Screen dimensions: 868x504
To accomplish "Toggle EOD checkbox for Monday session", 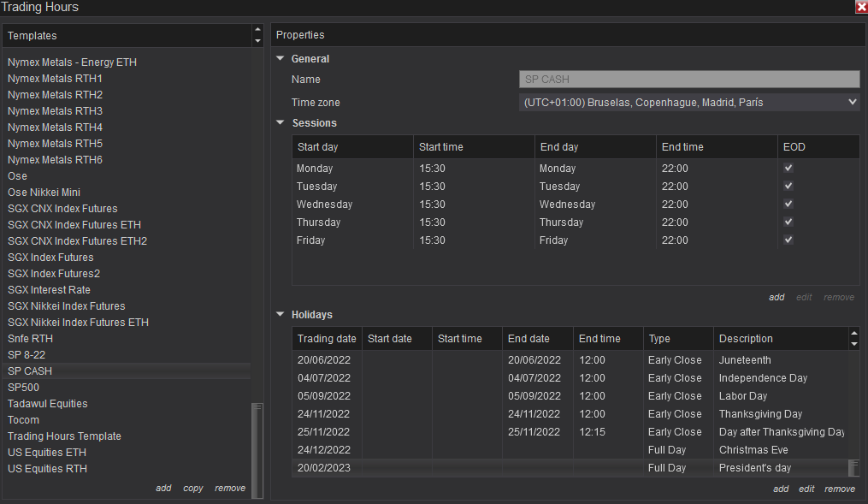I will [x=788, y=168].
